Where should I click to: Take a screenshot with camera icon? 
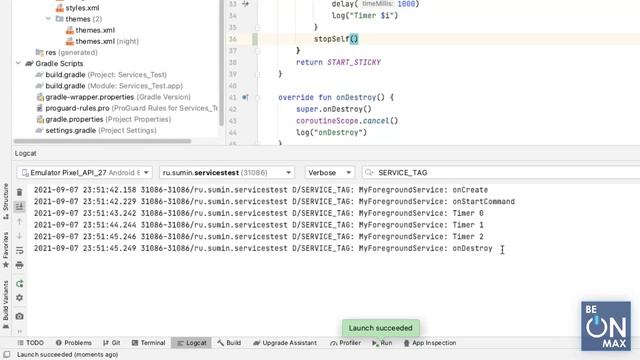[19, 316]
